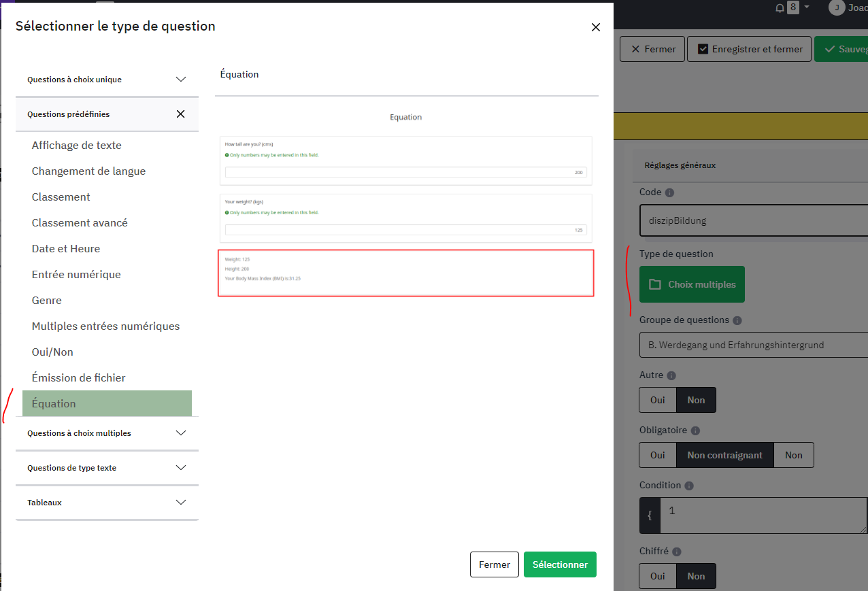
Task: Click the info icon next to Code
Action: coord(669,192)
